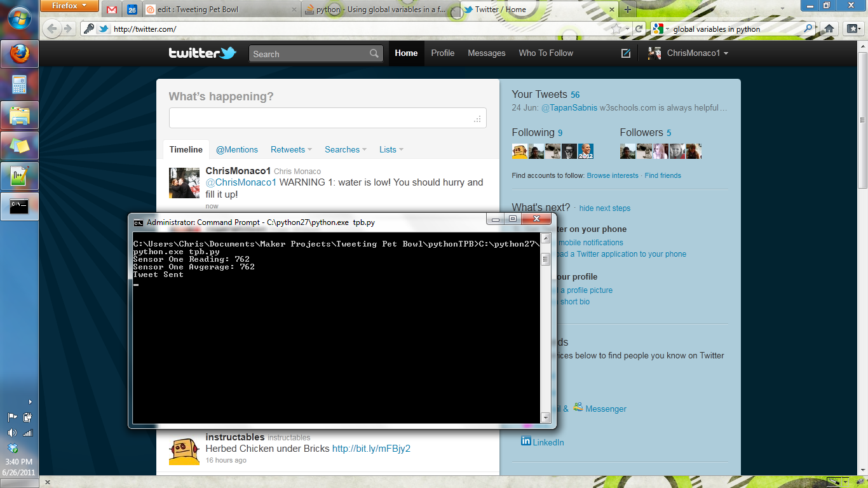
Task: Open the address bar history dropdown arrow
Action: (x=628, y=29)
